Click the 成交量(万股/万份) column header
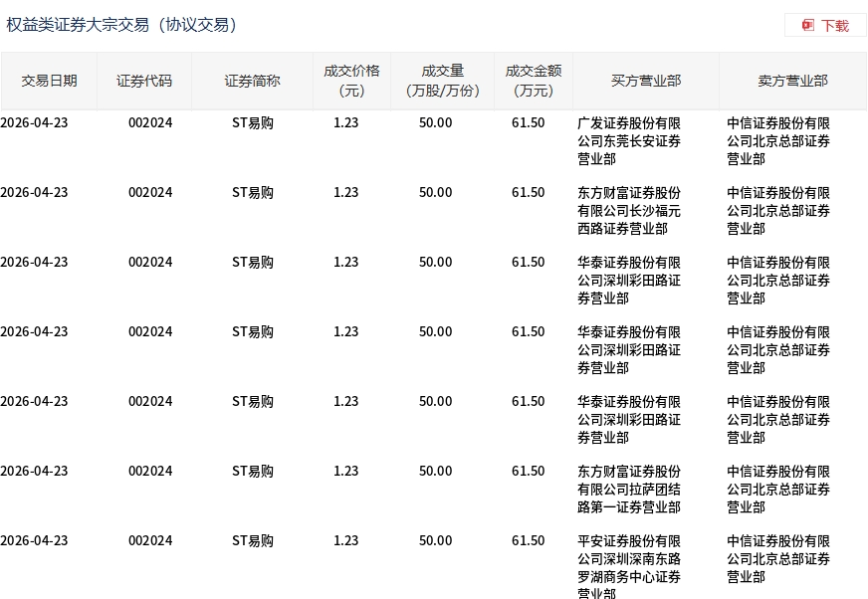This screenshot has width=868, height=599. coord(442,81)
